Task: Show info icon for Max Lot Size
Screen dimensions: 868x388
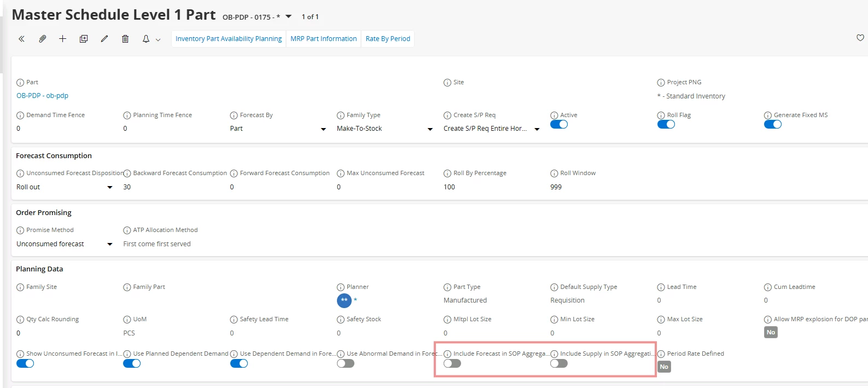Action: pos(661,320)
